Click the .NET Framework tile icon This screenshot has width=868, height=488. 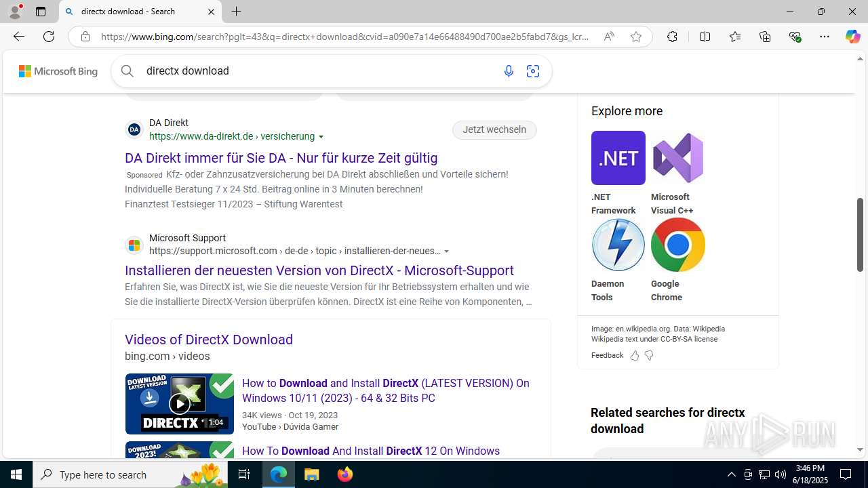(x=618, y=158)
